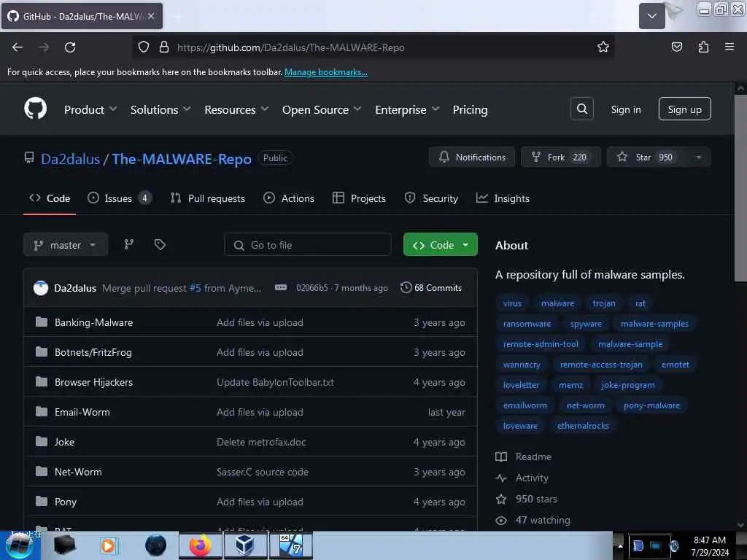This screenshot has height=560, width=747.
Task: Expand the Open Source menu
Action: (322, 109)
